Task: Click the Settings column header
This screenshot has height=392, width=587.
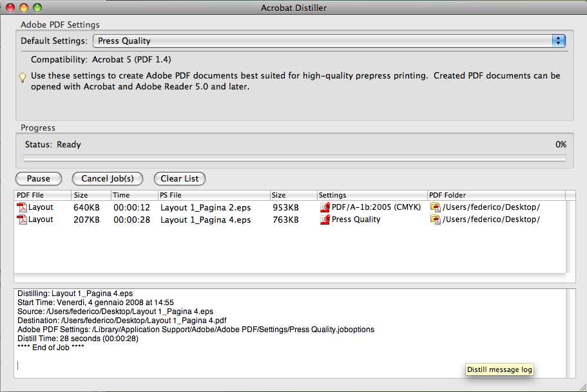Action: point(372,195)
